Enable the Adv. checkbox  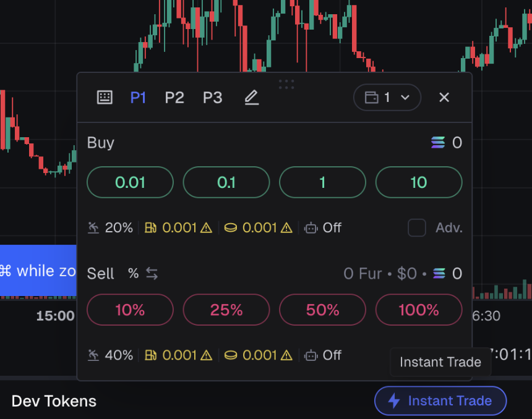point(416,227)
